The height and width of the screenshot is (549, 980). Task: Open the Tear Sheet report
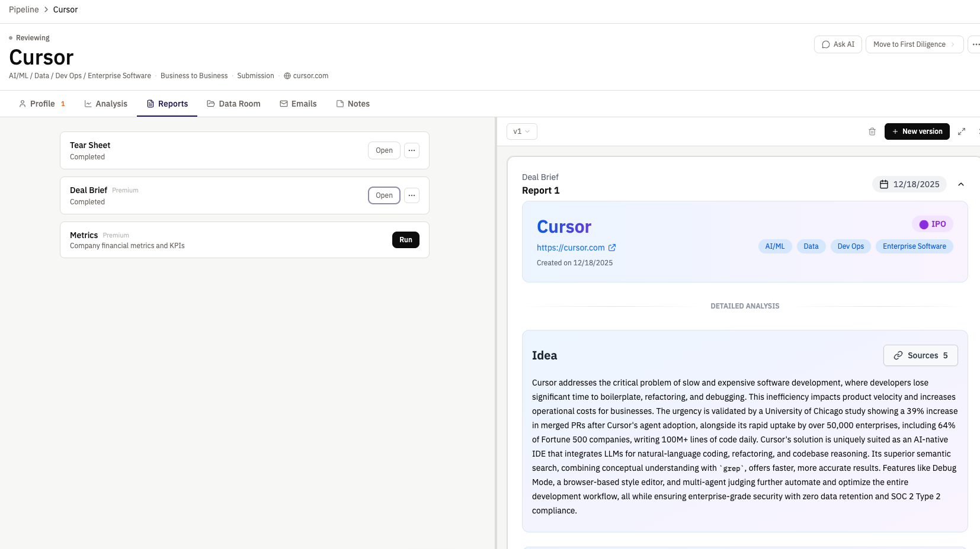384,150
